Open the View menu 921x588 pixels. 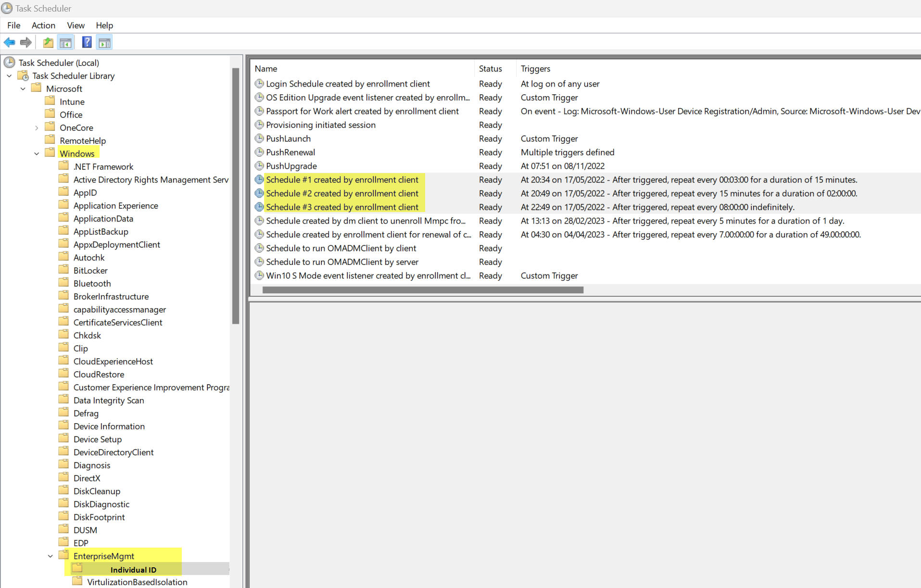click(76, 25)
